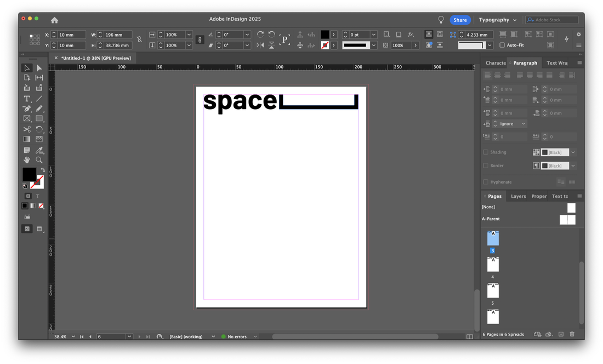Open stroke weight dropdown
603x364 pixels.
click(x=373, y=35)
